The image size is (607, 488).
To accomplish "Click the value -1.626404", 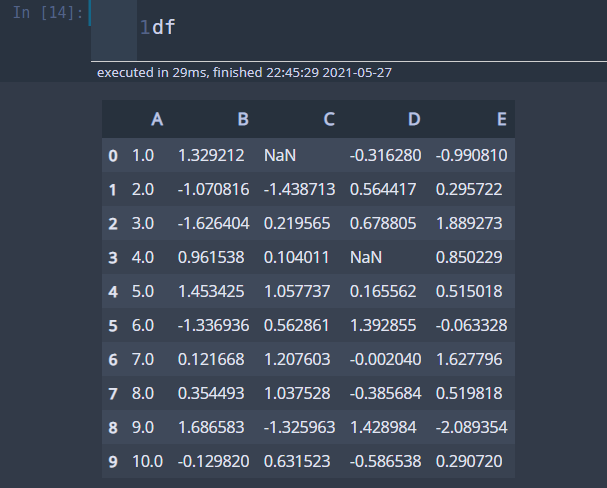I will [x=213, y=224].
